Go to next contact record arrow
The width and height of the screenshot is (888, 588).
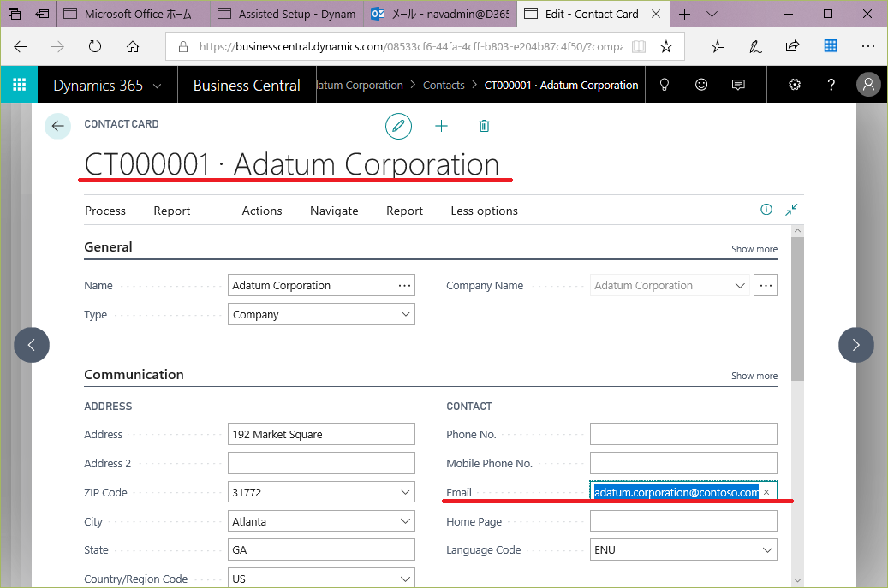point(855,345)
